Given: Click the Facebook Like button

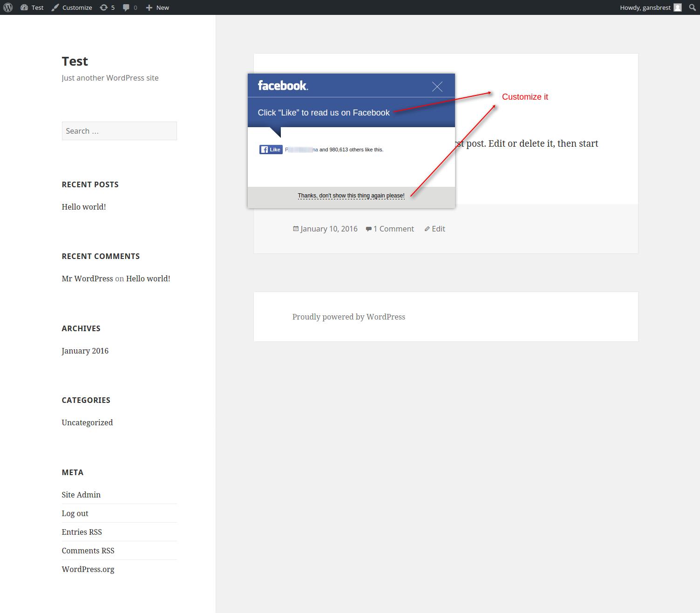Looking at the screenshot, I should 271,150.
